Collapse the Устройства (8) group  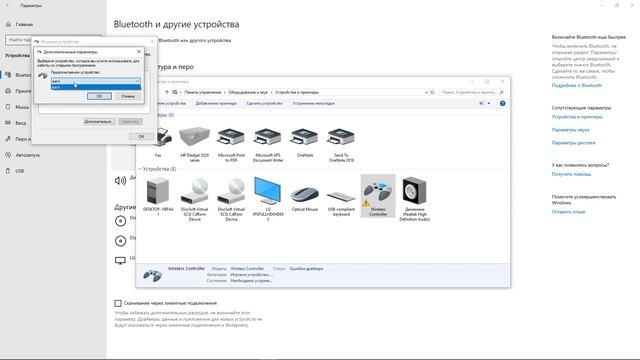pyautogui.click(x=140, y=169)
